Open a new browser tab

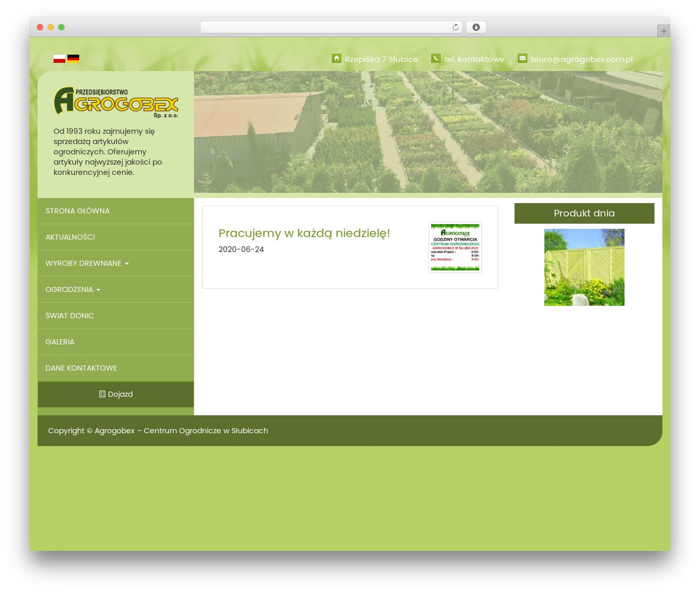click(663, 31)
